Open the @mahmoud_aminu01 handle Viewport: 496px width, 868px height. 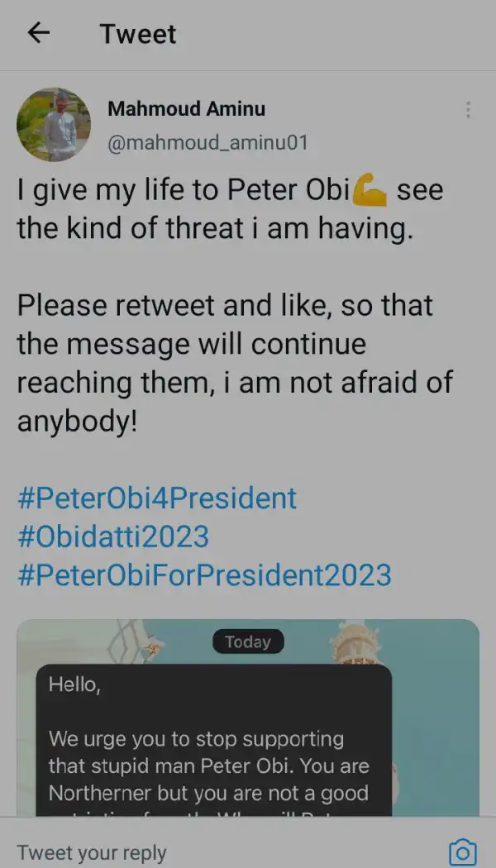pyautogui.click(x=207, y=143)
